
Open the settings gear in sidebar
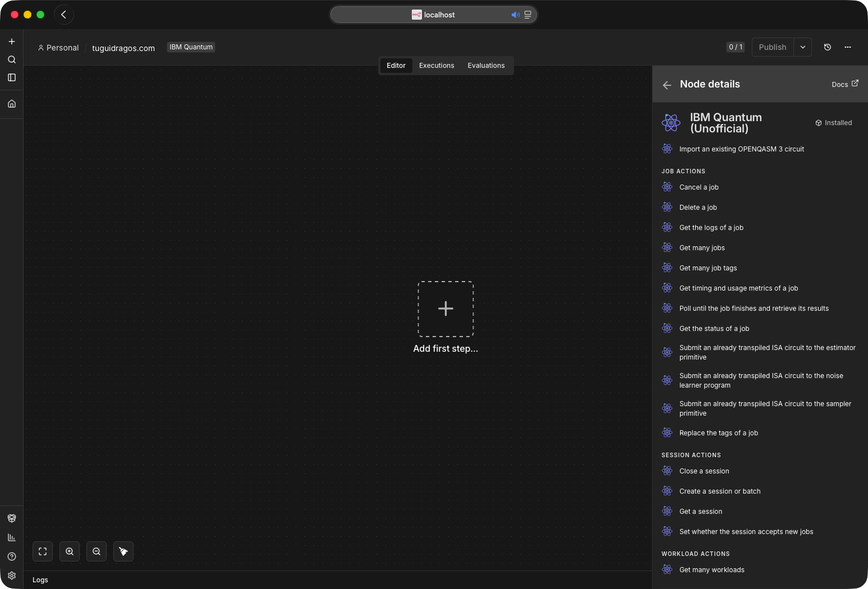point(12,576)
